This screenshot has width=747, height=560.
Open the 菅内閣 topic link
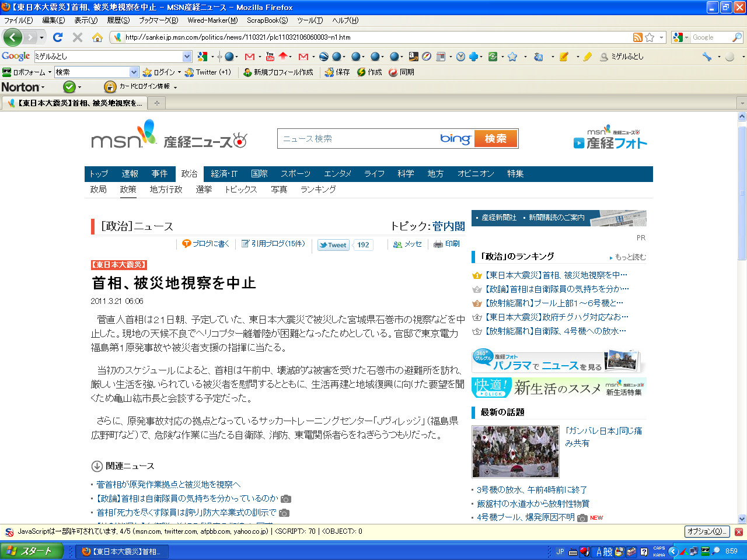click(449, 226)
